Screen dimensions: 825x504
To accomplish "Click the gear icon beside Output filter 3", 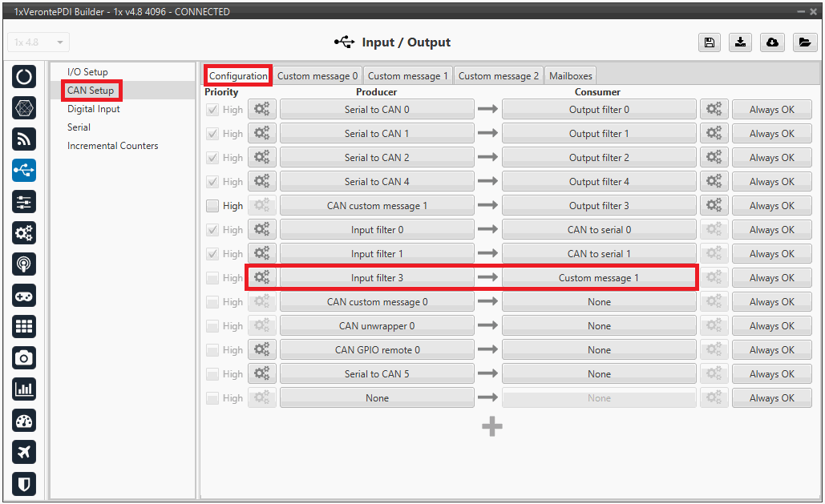I will pos(714,206).
